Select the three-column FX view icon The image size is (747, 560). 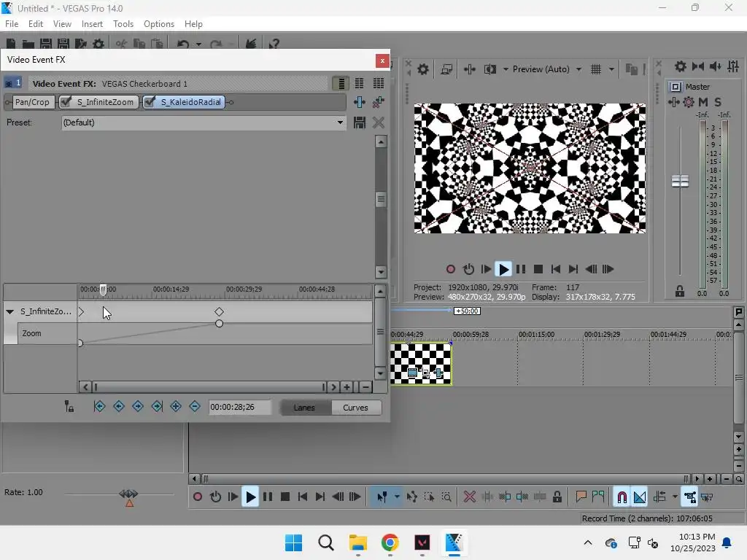pos(379,83)
